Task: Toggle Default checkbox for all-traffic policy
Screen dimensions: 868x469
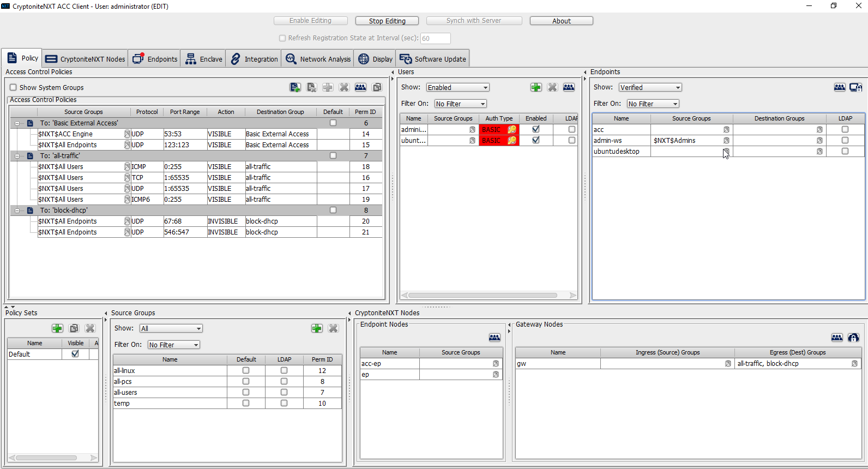Action: point(333,156)
